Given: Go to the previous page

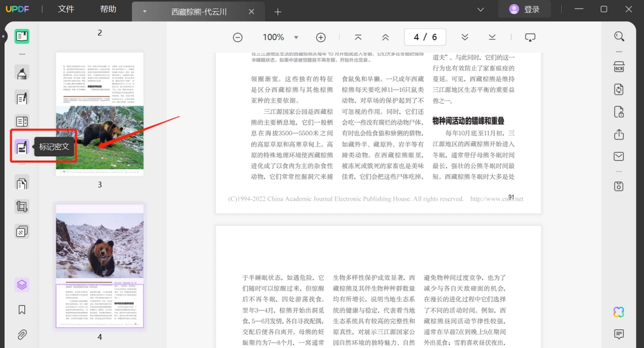Looking at the screenshot, I should 385,37.
